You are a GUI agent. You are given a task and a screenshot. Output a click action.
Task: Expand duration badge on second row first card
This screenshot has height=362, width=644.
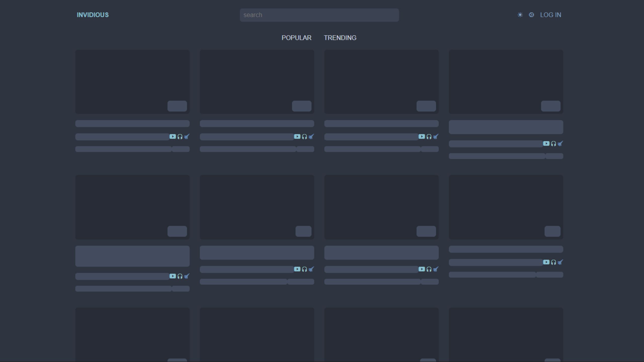[177, 232]
